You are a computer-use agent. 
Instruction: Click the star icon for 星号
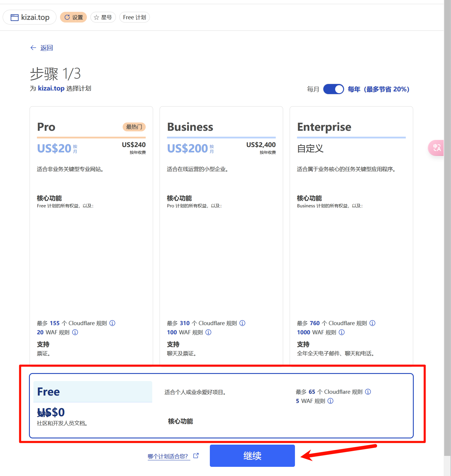pos(96,17)
